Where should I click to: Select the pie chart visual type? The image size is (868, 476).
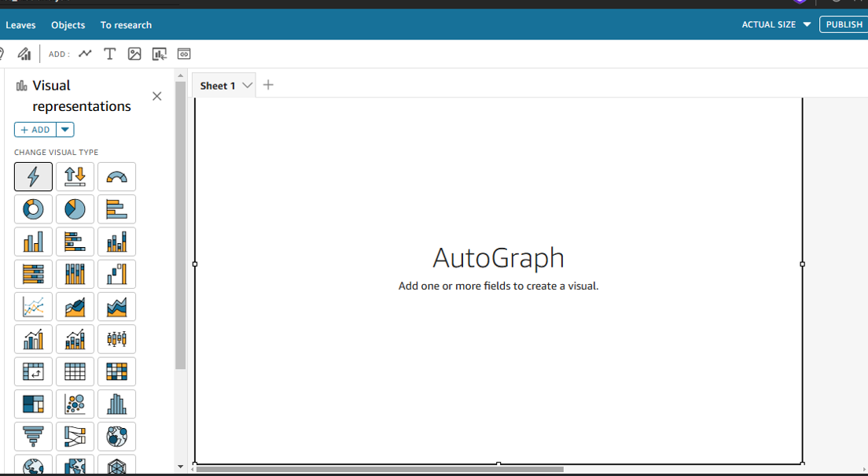click(75, 209)
